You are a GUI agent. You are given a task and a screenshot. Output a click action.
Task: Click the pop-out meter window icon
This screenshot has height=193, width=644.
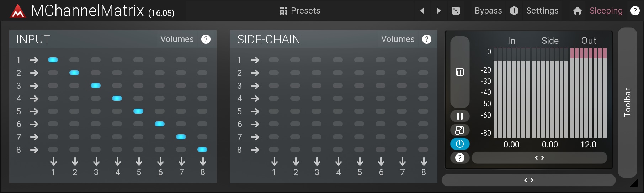click(x=460, y=130)
